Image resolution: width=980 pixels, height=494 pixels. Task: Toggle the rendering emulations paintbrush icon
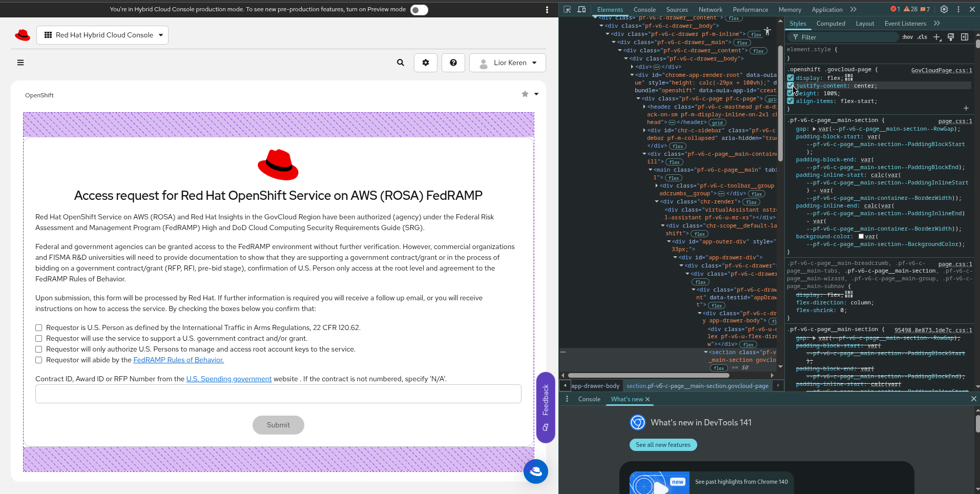click(951, 37)
